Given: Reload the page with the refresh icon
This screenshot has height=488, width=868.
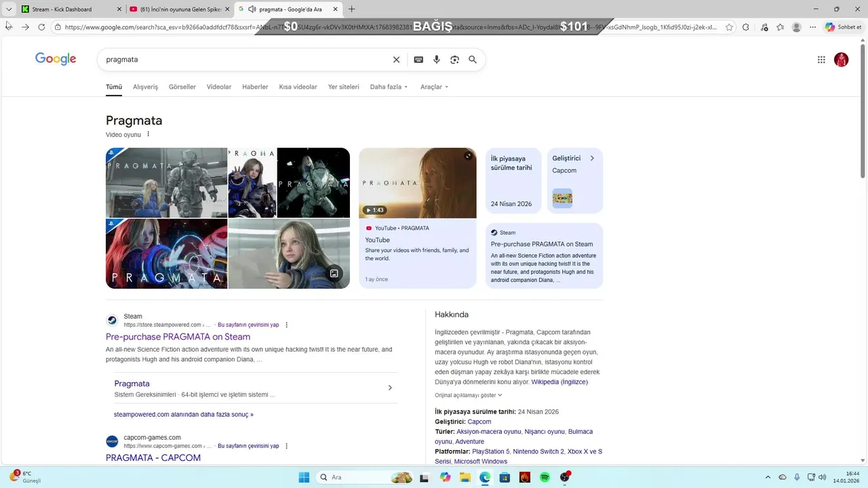Looking at the screenshot, I should (x=41, y=27).
